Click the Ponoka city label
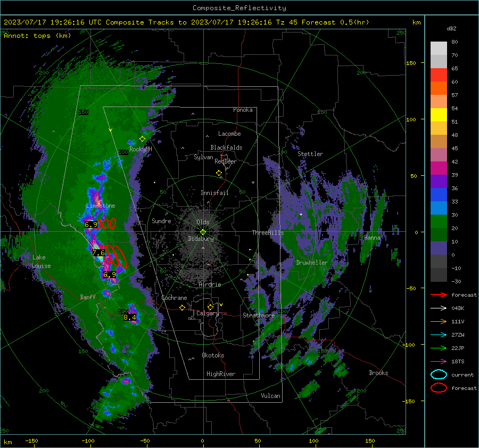 (243, 110)
